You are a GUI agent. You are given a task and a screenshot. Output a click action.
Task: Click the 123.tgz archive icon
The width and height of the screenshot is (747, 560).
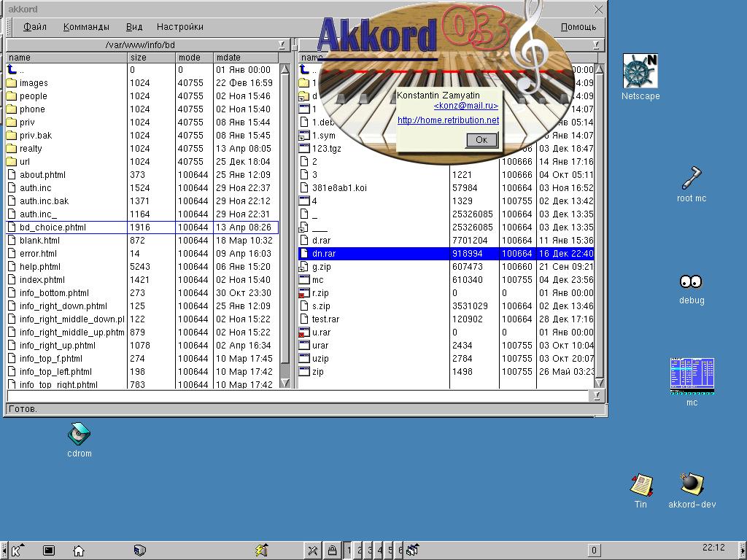coord(304,149)
